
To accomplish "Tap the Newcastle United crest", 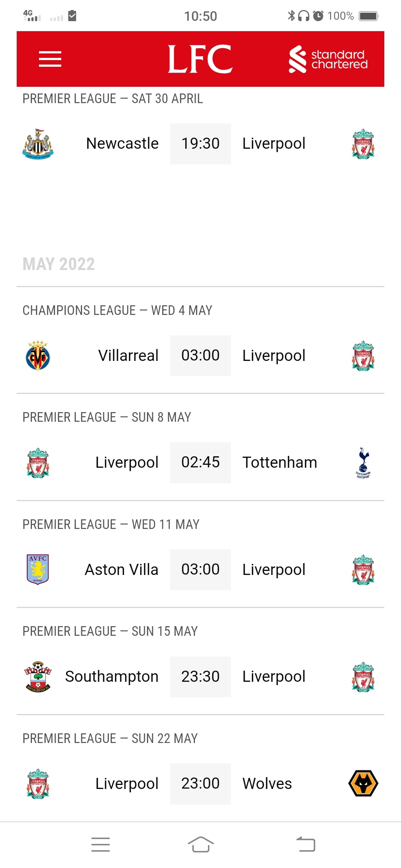I will (38, 144).
